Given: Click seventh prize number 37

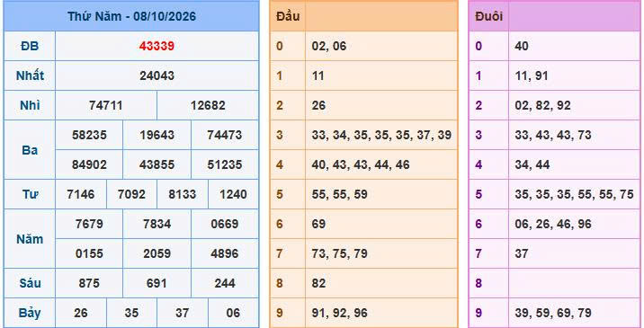Looking at the screenshot, I should pyautogui.click(x=182, y=313).
